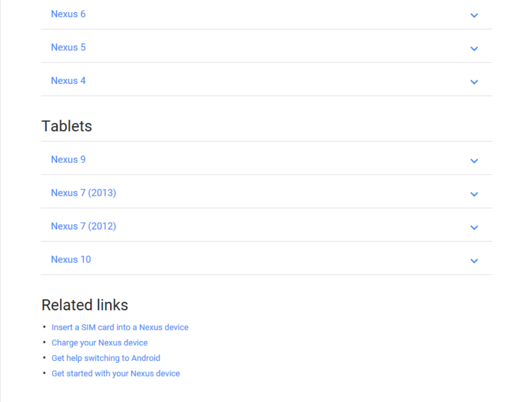Expand the Nexus 5 chevron arrow

coord(474,48)
